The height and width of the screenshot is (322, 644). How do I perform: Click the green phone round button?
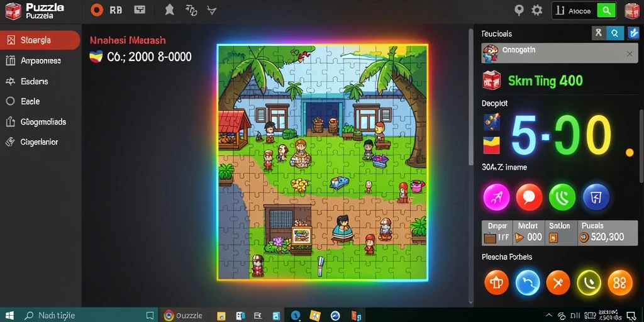pyautogui.click(x=562, y=197)
